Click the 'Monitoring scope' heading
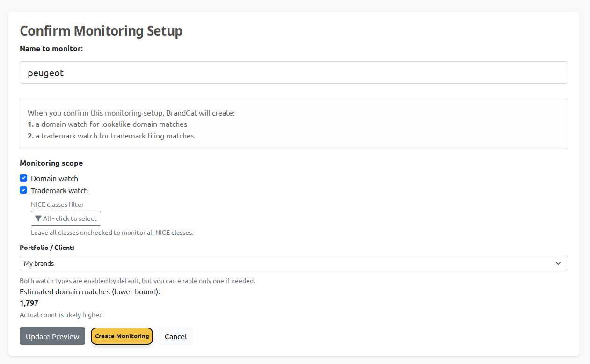Screen dimensions: 590x364 pyautogui.click(x=51, y=163)
